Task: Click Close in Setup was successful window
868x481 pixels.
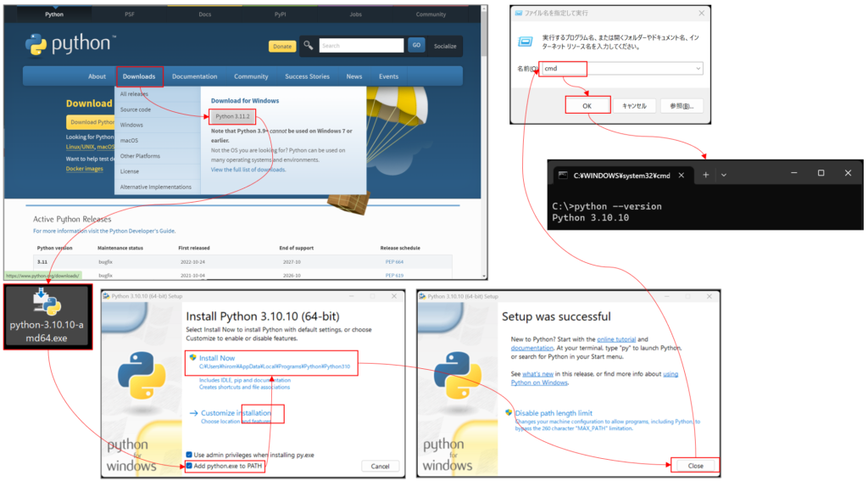Action: point(695,466)
